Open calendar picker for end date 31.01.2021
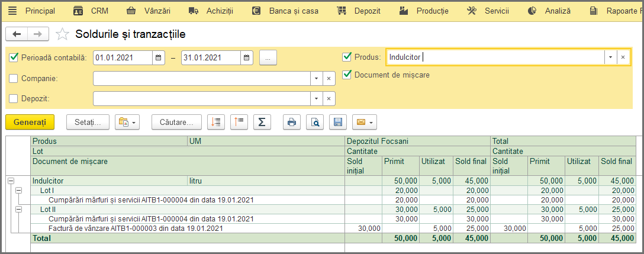Screen dimensions: 644x254 [247, 58]
